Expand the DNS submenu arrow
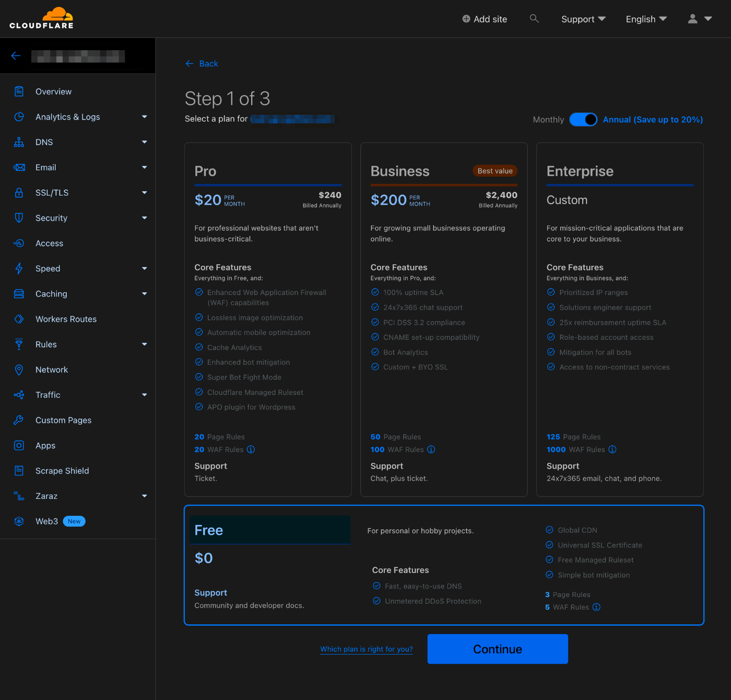The image size is (731, 700). pyautogui.click(x=145, y=142)
